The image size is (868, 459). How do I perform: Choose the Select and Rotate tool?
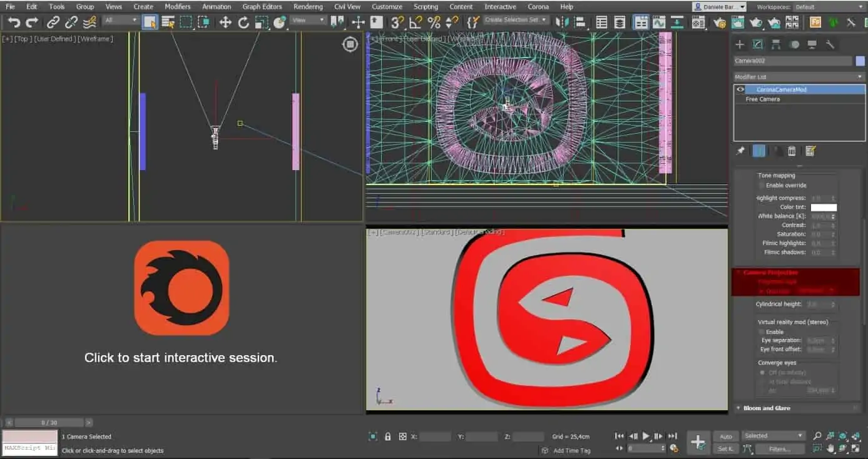243,23
